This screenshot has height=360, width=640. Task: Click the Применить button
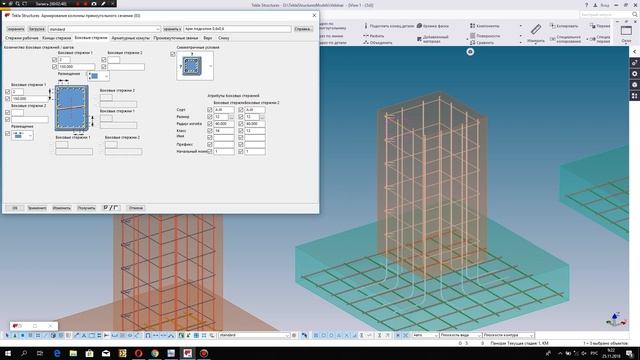point(37,208)
